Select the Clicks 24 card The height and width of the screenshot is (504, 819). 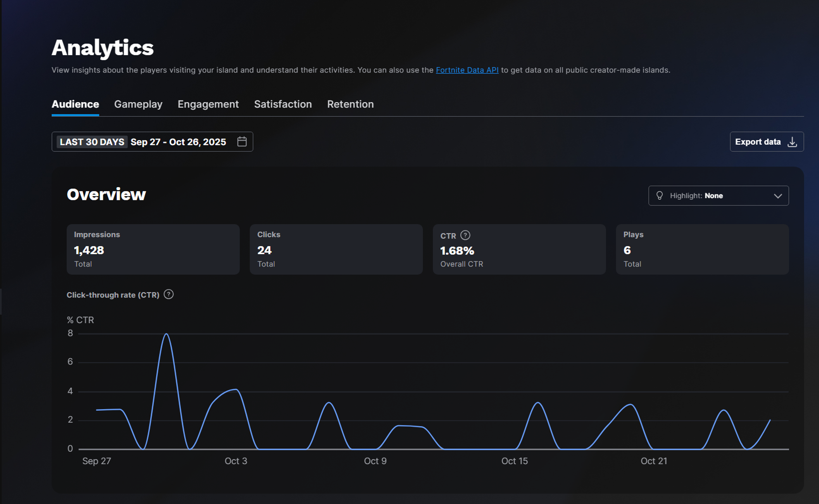tap(336, 249)
